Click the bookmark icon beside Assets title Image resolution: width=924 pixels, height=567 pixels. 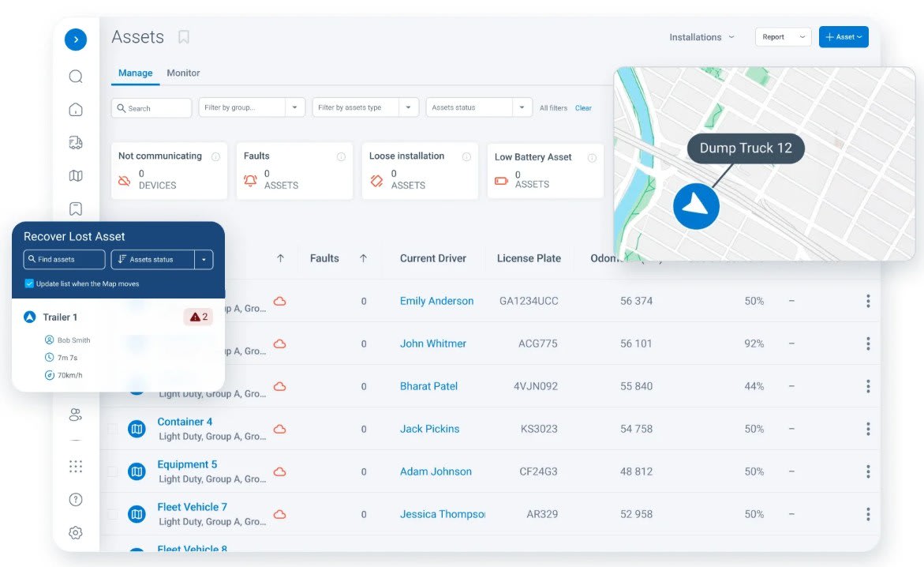183,37
